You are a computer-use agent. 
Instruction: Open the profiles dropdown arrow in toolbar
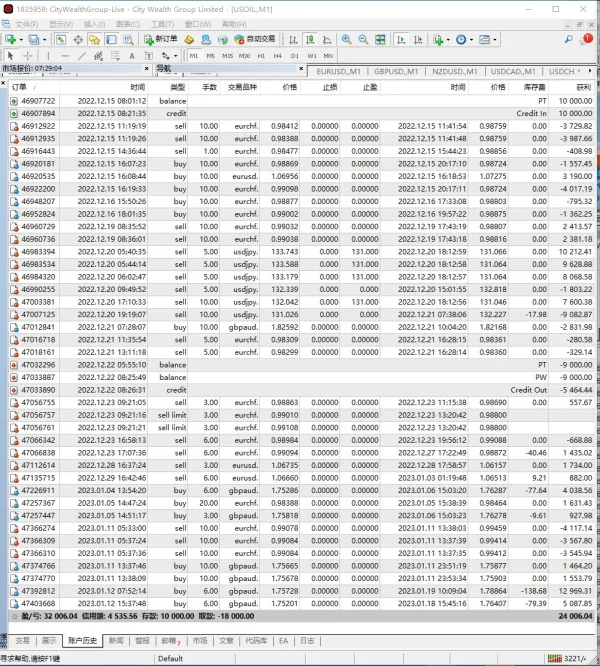tap(44, 39)
